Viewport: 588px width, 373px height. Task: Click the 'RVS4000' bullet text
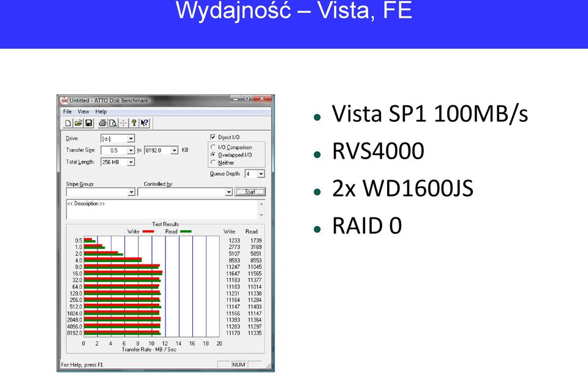click(x=378, y=151)
